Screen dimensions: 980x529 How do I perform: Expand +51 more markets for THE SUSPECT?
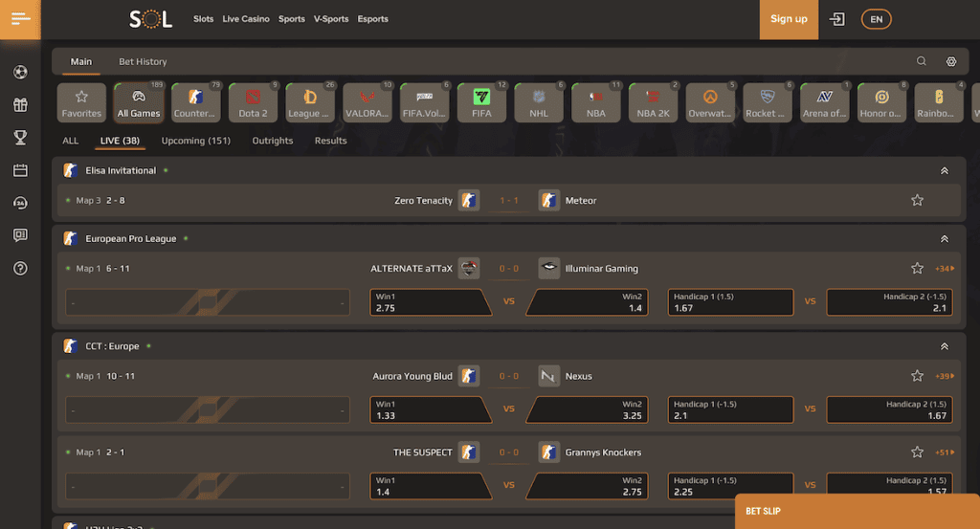click(x=945, y=452)
